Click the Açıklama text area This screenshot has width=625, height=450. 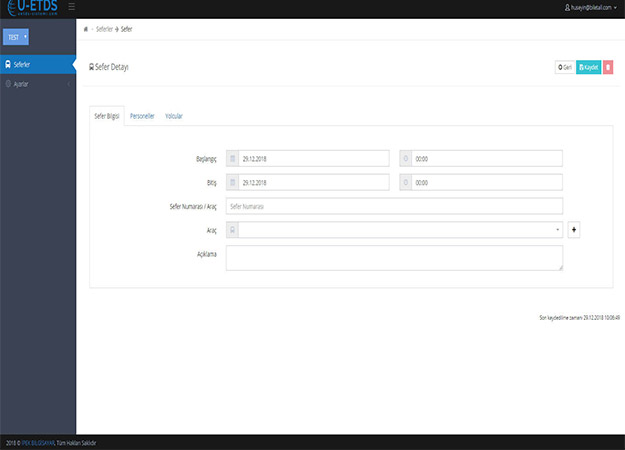tap(394, 258)
